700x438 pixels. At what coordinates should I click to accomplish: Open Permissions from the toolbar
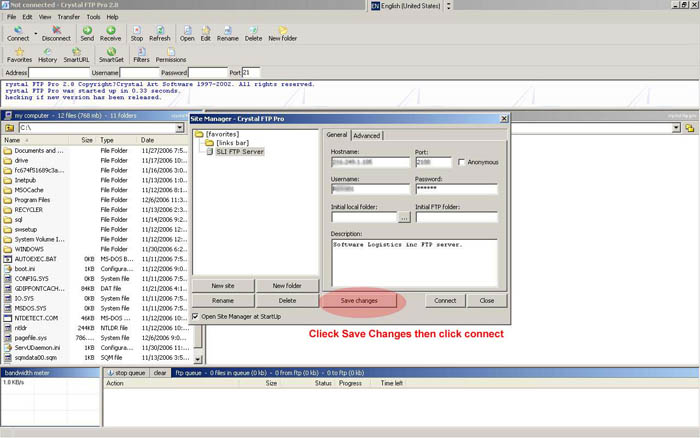coord(171,55)
